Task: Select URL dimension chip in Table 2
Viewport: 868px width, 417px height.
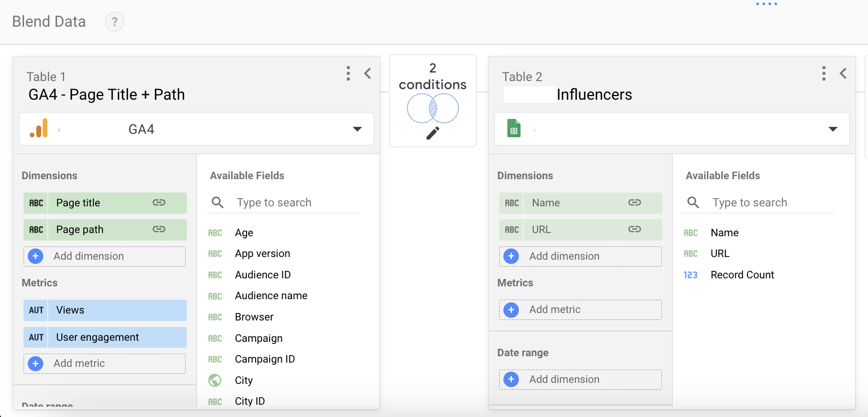Action: (581, 230)
